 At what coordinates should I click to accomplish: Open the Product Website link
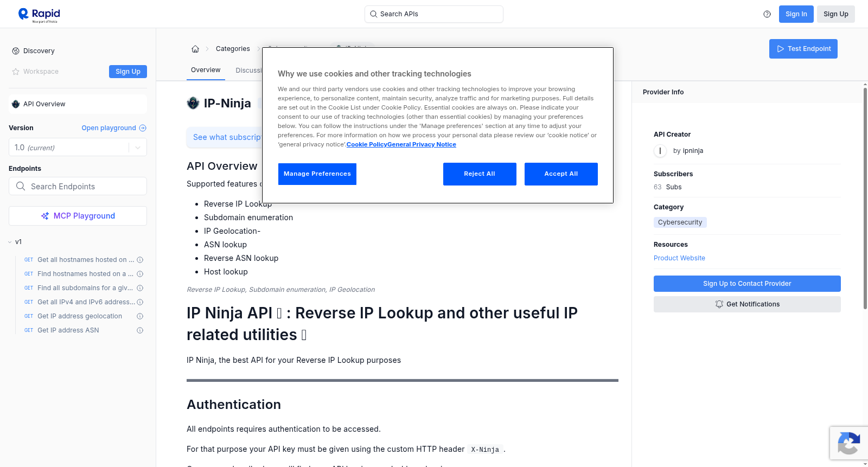click(x=679, y=258)
